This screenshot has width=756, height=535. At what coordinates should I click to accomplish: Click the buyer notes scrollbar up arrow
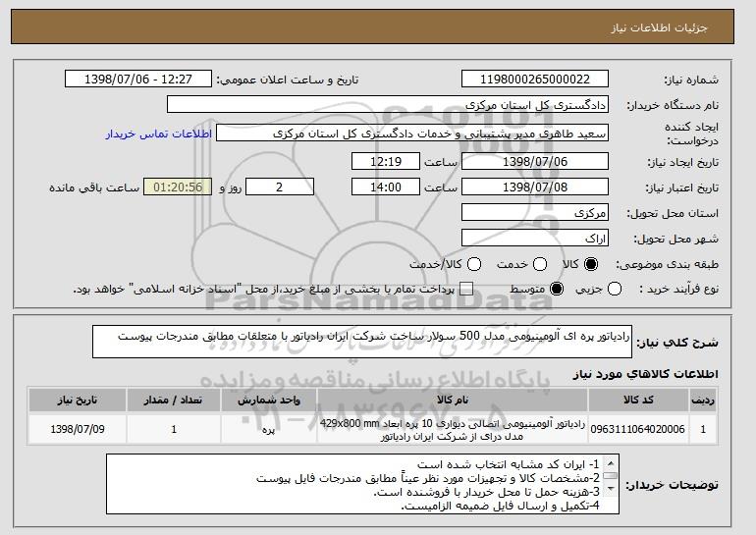(x=611, y=463)
